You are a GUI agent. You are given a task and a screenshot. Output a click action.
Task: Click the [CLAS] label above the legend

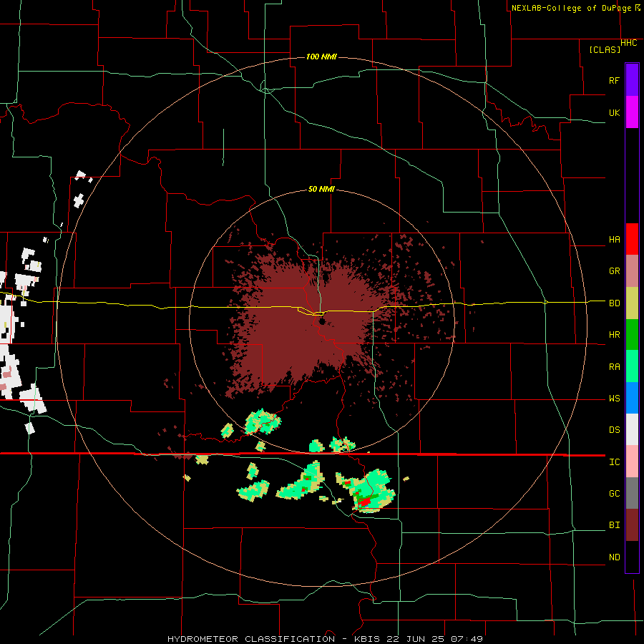[605, 49]
